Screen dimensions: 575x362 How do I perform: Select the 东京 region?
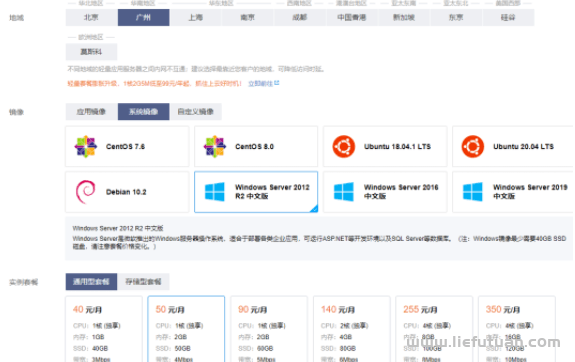tap(456, 17)
